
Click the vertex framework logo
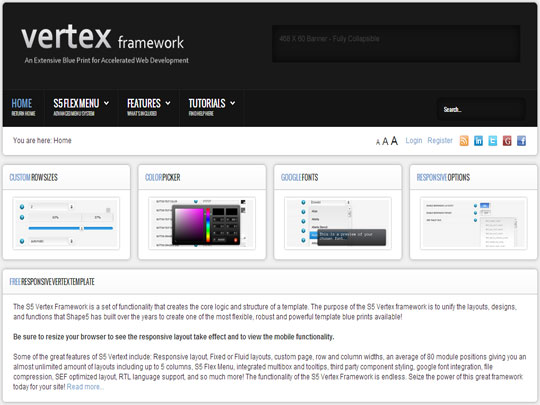click(102, 37)
